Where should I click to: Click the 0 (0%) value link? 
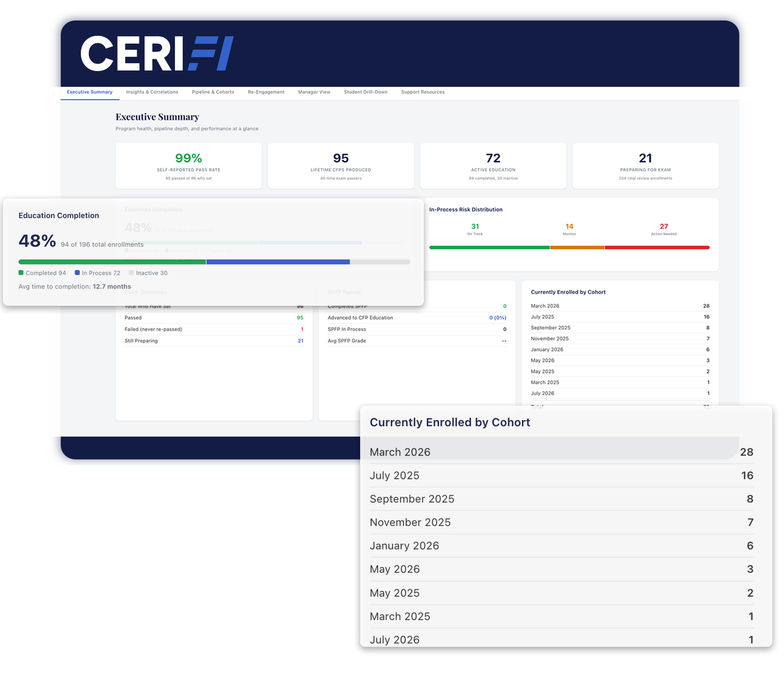click(x=498, y=318)
